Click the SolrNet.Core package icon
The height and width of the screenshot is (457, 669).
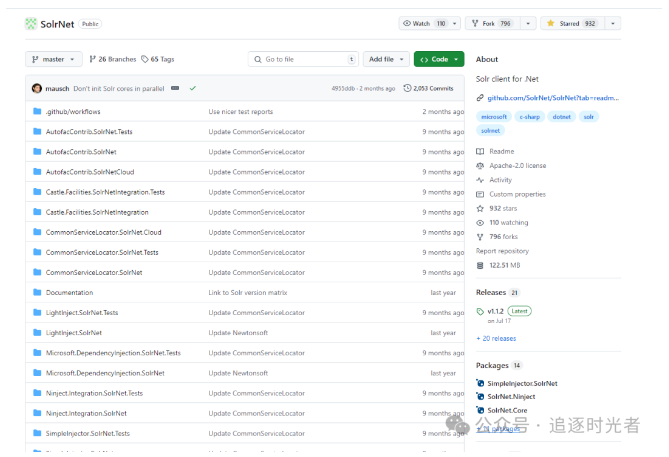point(480,410)
